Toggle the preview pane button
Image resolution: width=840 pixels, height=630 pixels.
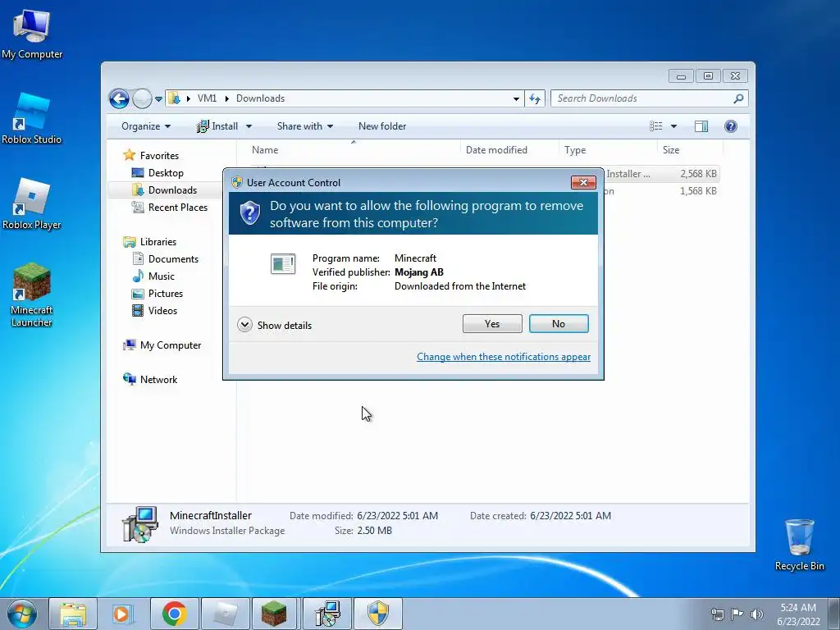[x=701, y=126]
